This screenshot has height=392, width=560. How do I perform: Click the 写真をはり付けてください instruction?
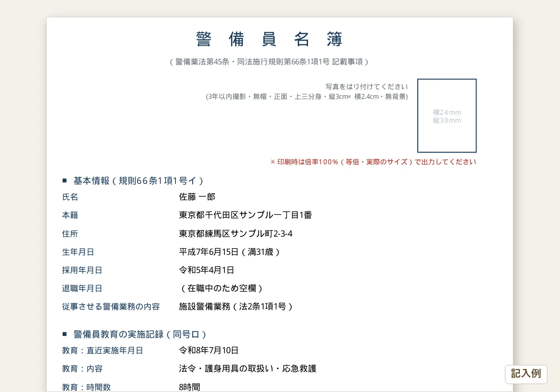point(367,86)
